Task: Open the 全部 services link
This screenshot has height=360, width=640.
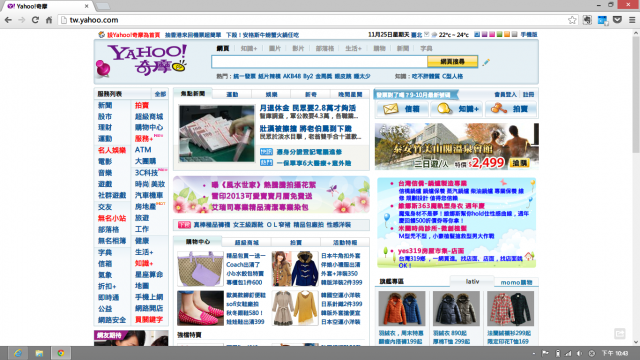Action: (x=160, y=94)
